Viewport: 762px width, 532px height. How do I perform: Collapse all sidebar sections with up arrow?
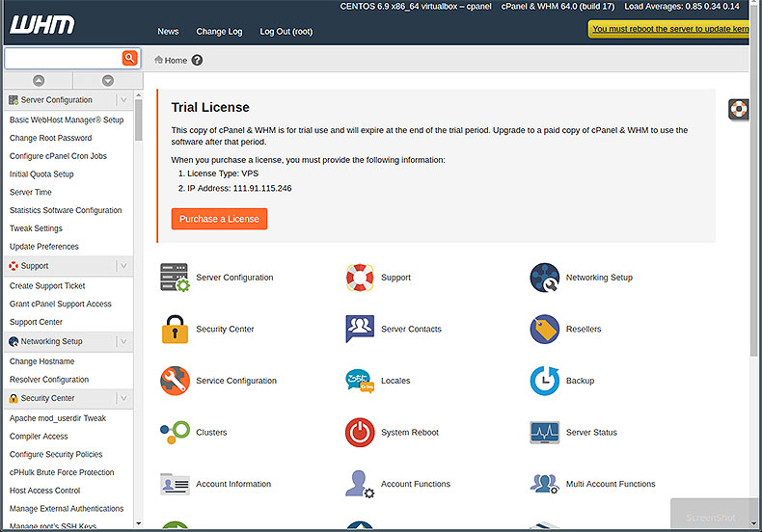click(x=39, y=81)
